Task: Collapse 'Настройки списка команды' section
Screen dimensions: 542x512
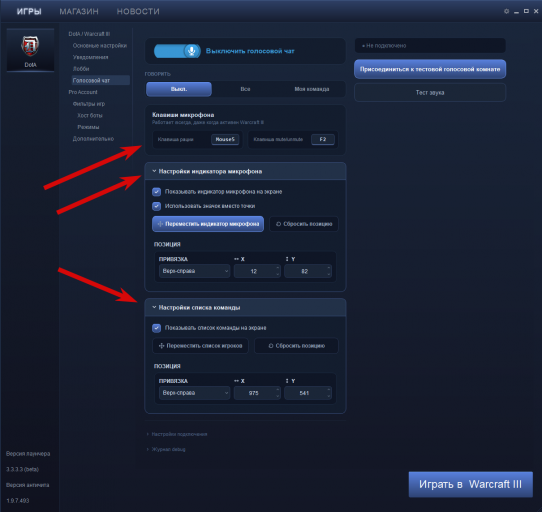Action: 245,307
